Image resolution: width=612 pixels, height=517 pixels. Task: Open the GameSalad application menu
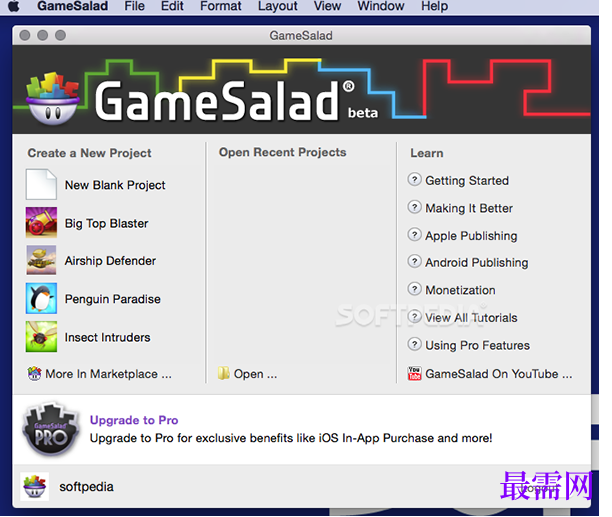(x=73, y=6)
